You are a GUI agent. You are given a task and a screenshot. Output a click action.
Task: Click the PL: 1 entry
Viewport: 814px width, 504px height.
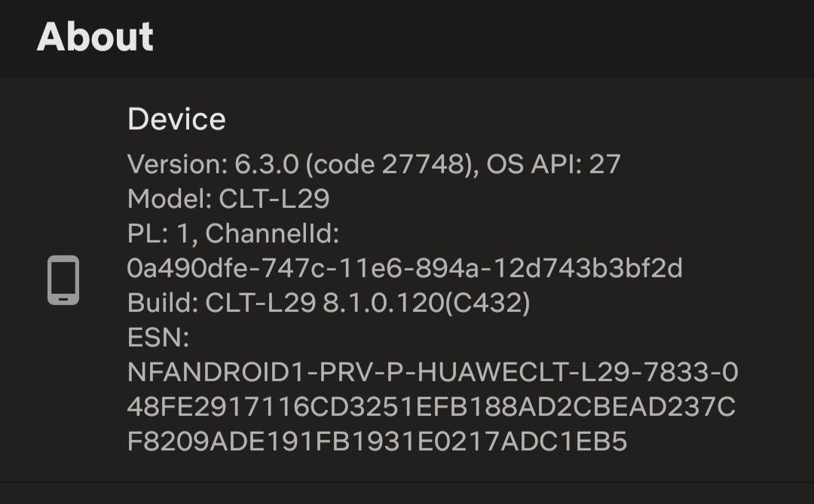[162, 234]
